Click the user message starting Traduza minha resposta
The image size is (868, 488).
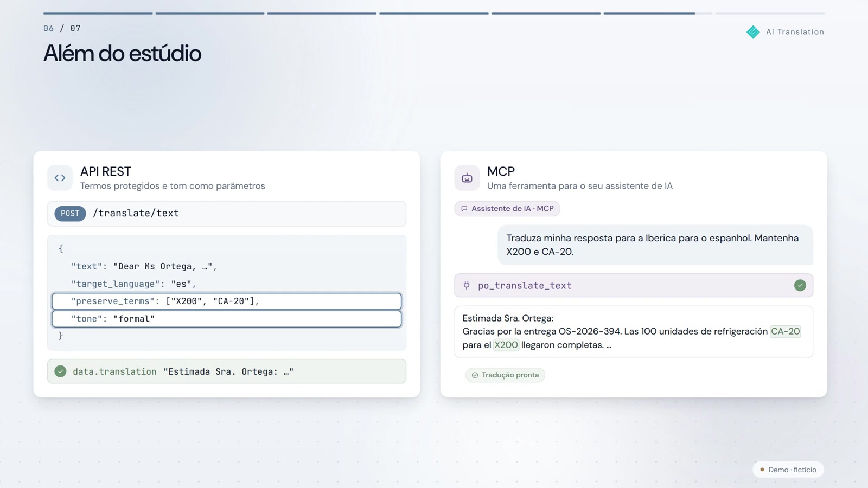(x=655, y=245)
